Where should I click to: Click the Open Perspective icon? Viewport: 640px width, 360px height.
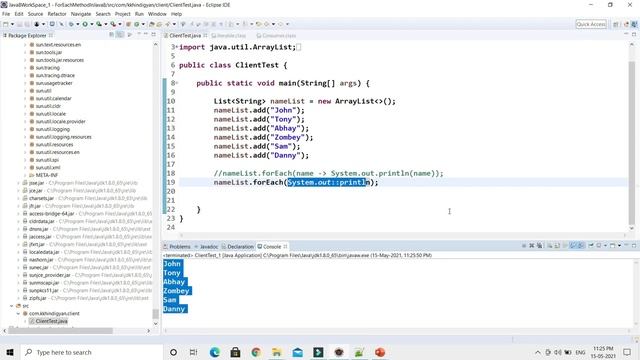click(616, 24)
